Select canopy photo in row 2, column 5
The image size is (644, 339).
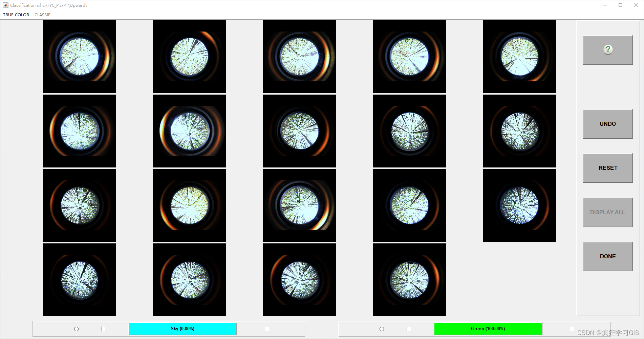(x=519, y=131)
